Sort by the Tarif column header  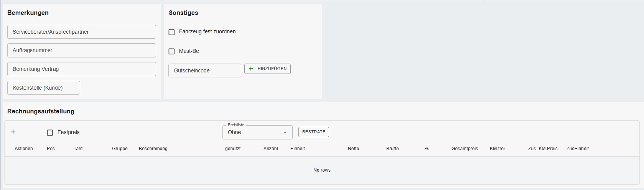click(78, 149)
